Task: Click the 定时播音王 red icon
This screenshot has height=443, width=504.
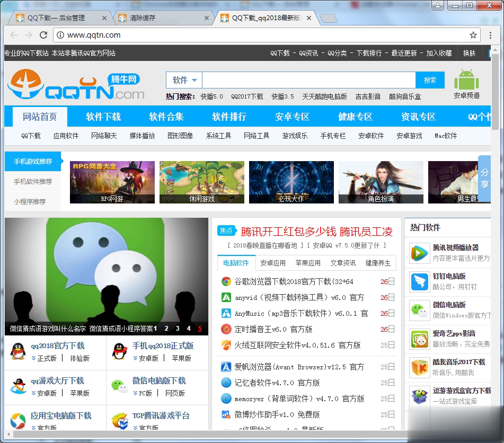Action: 226,329
